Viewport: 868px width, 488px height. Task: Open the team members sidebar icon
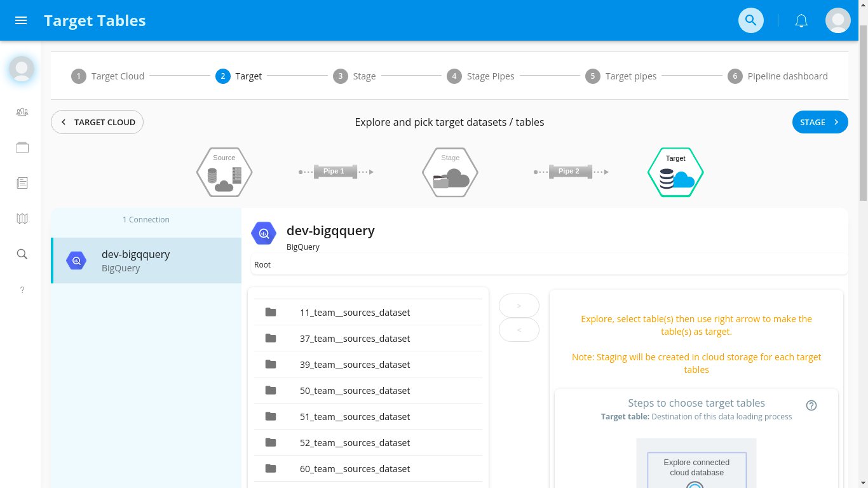tap(22, 112)
